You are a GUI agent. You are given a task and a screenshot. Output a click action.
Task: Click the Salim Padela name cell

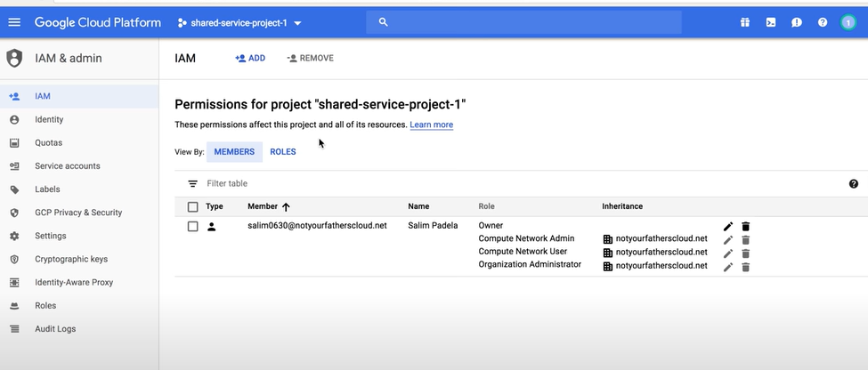click(x=433, y=226)
